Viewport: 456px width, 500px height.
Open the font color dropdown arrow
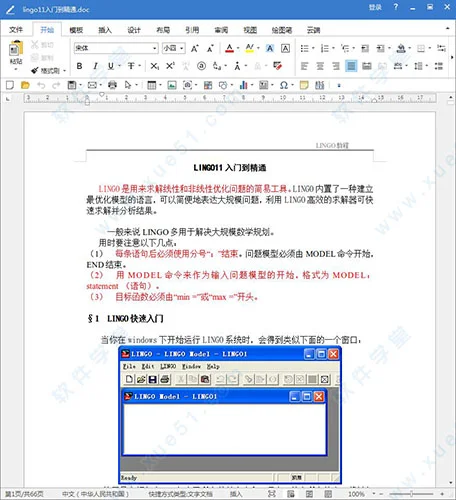click(x=238, y=49)
